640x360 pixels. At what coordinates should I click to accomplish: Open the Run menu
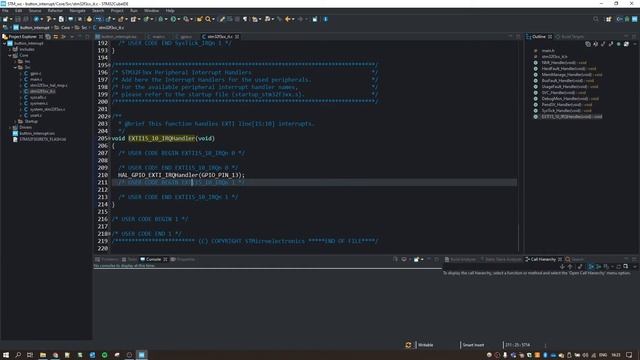(133, 11)
